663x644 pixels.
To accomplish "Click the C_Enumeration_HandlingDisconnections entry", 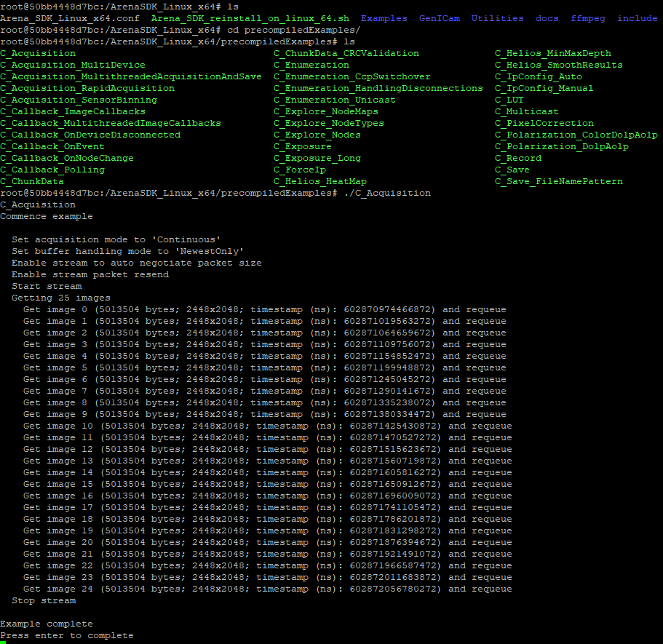I will click(x=378, y=88).
